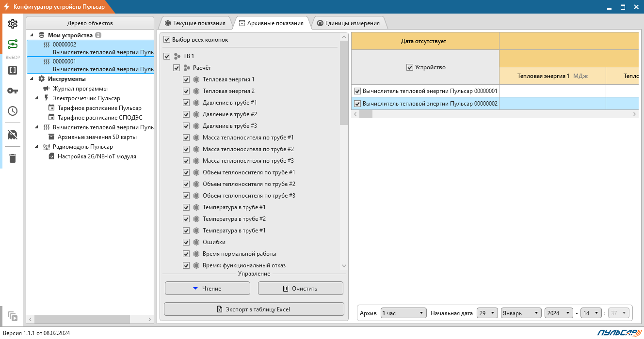Open the settings gear in the sidebar
The width and height of the screenshot is (644, 339).
tap(13, 24)
